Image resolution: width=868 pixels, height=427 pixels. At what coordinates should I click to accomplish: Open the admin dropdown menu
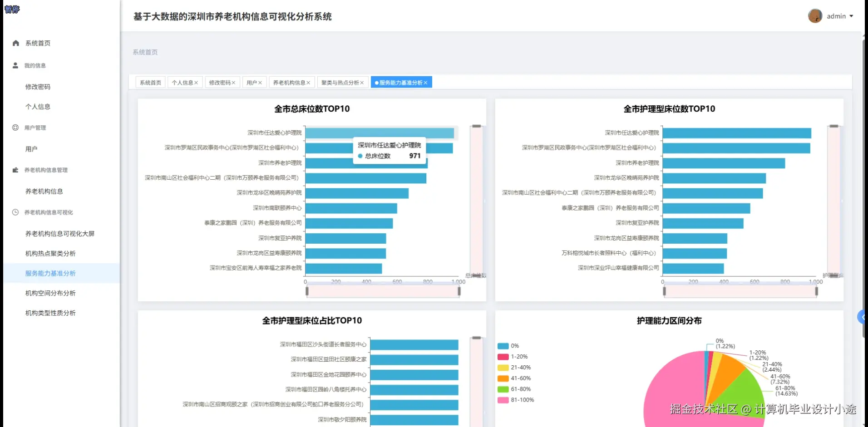836,16
